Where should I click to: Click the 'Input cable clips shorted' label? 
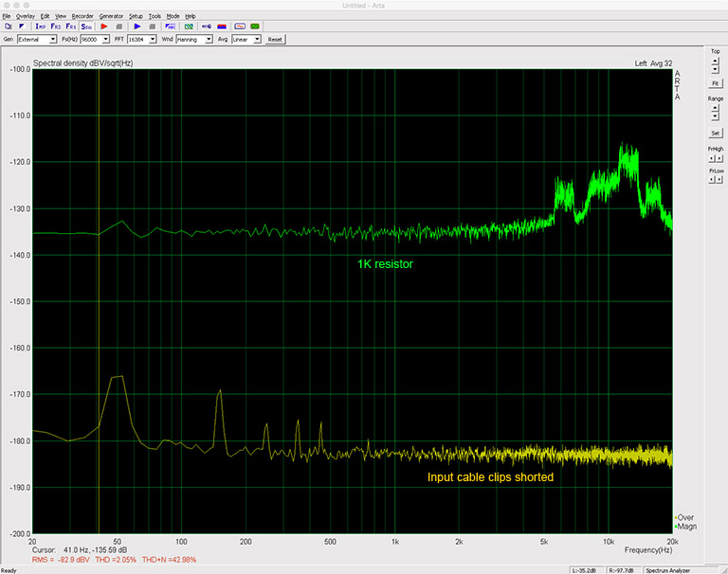490,477
